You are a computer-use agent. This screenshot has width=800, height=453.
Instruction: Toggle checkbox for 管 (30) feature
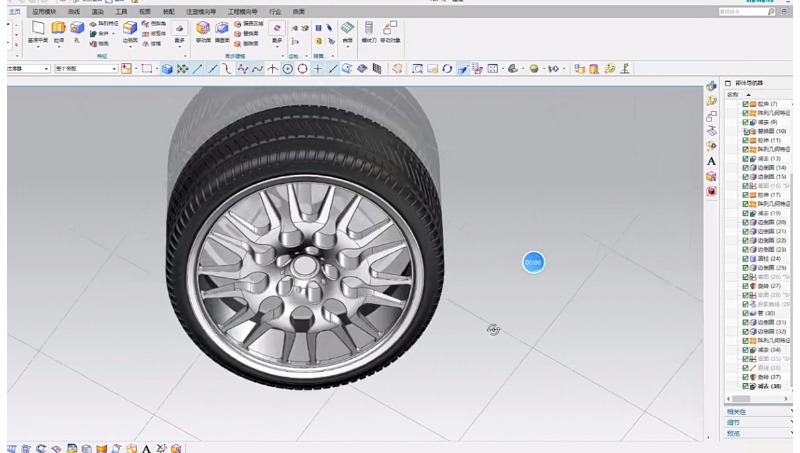pyautogui.click(x=745, y=313)
